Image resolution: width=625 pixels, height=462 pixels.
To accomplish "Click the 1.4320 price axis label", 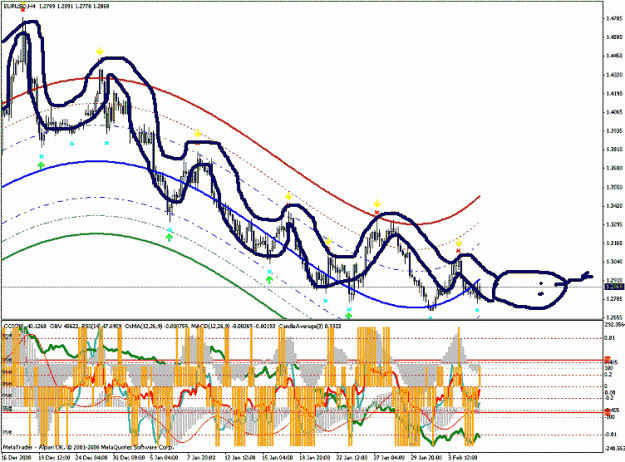I will 614,75.
